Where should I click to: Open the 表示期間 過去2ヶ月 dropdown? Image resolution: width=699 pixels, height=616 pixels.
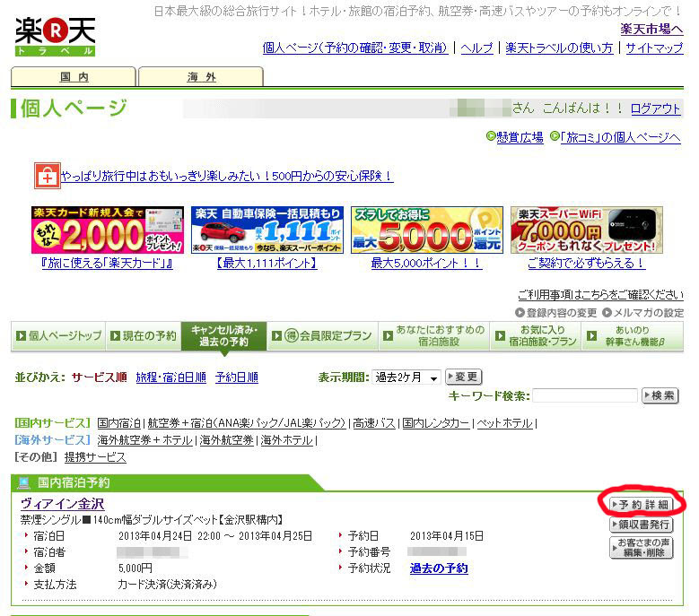[406, 377]
